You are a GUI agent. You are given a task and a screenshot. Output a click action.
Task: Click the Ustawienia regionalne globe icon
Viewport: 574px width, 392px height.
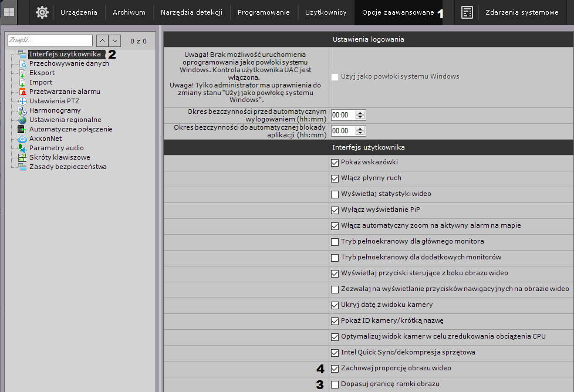coord(22,120)
